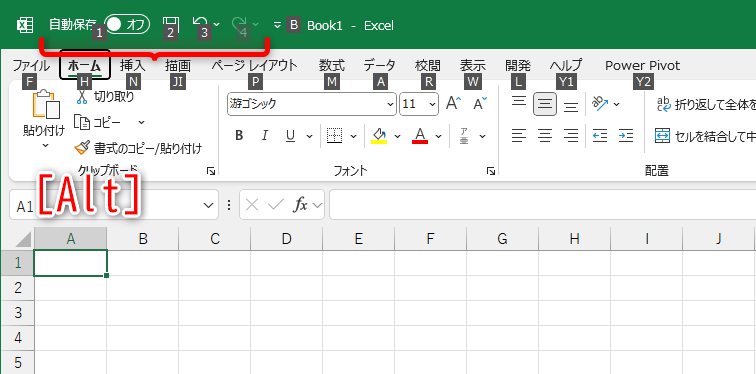This screenshot has width=756, height=374.
Task: Expand the phonetic guide dropdown arrow
Action: [x=483, y=136]
